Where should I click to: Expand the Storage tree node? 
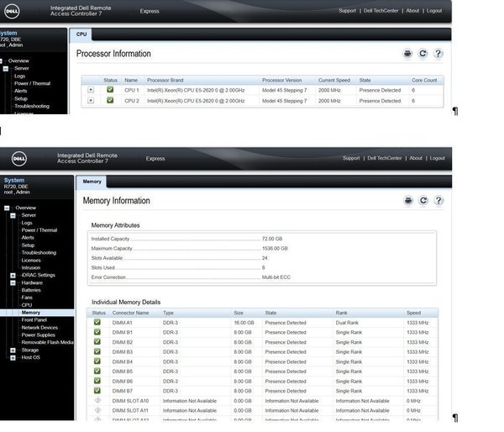click(13, 350)
